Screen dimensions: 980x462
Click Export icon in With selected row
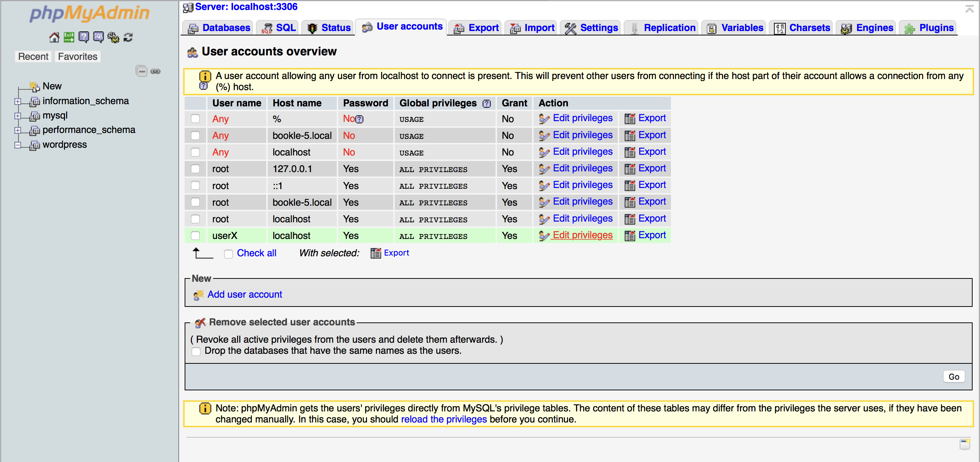coord(376,253)
